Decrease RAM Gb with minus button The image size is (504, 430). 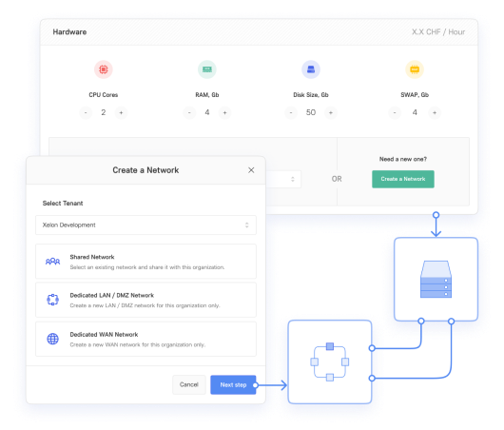point(189,113)
